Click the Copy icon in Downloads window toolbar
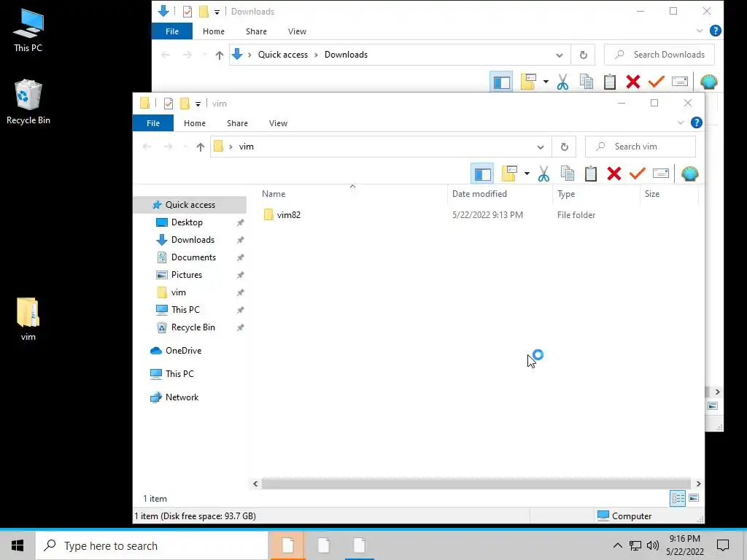Screen dimensions: 747x560 (x=587, y=82)
